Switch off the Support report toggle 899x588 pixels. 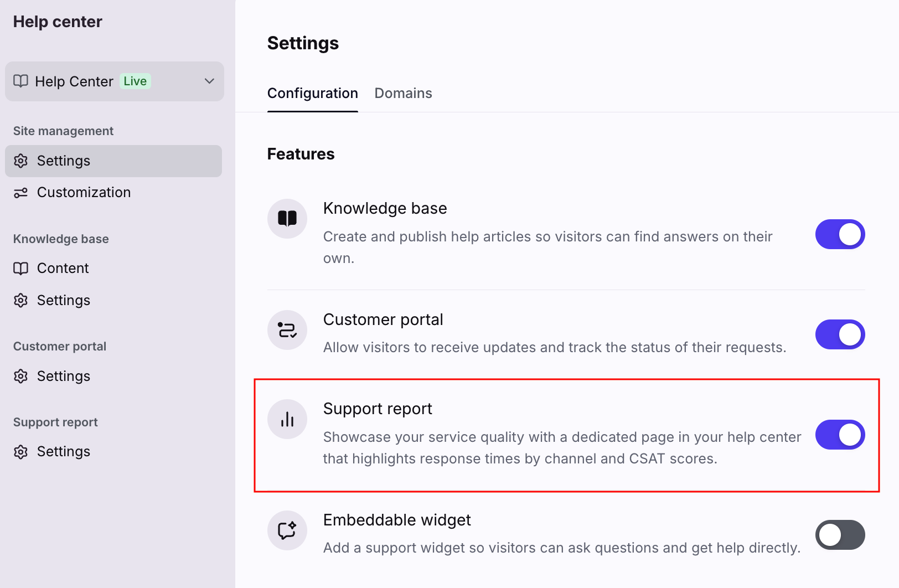click(x=840, y=435)
